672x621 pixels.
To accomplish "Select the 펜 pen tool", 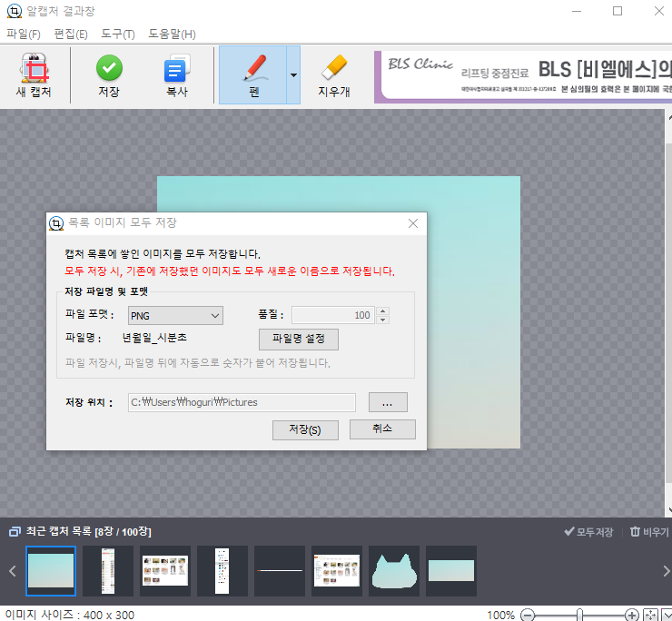I will tap(252, 75).
